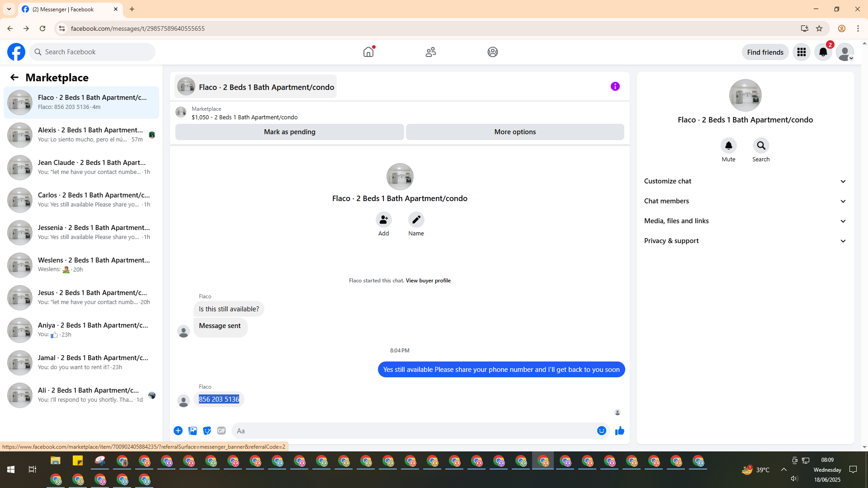
Task: Toggle the conversation information panel icon
Action: [615, 86]
